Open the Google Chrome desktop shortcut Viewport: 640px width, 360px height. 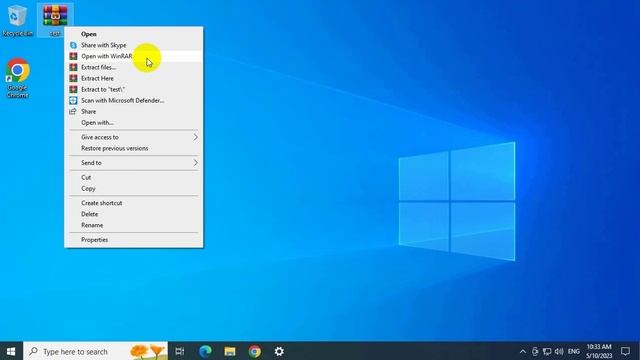18,78
